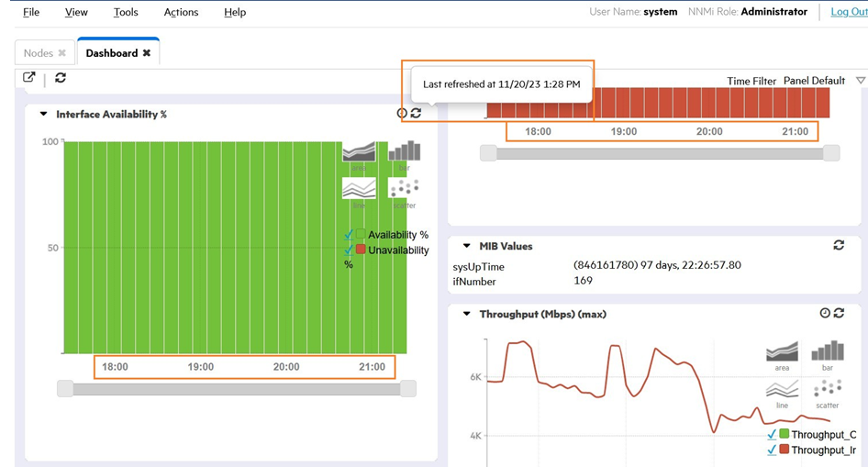The width and height of the screenshot is (868, 467).
Task: Click right handle of top-right chart time slider
Action: (831, 153)
